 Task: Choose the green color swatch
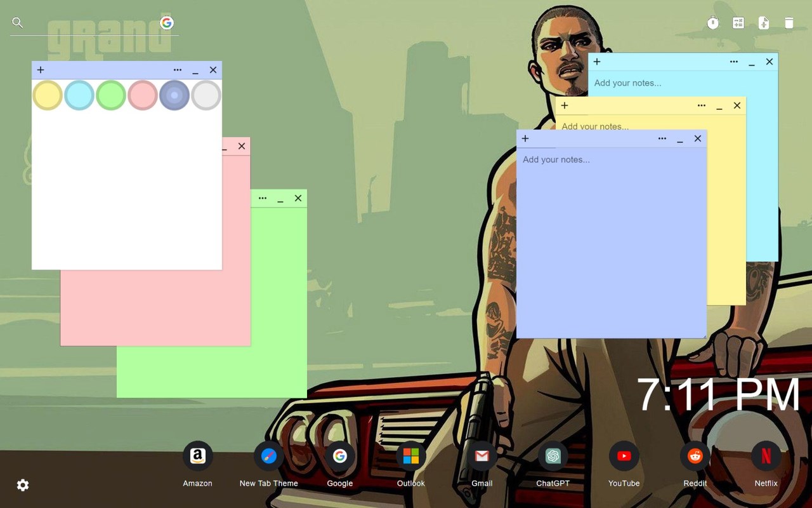[x=111, y=95]
